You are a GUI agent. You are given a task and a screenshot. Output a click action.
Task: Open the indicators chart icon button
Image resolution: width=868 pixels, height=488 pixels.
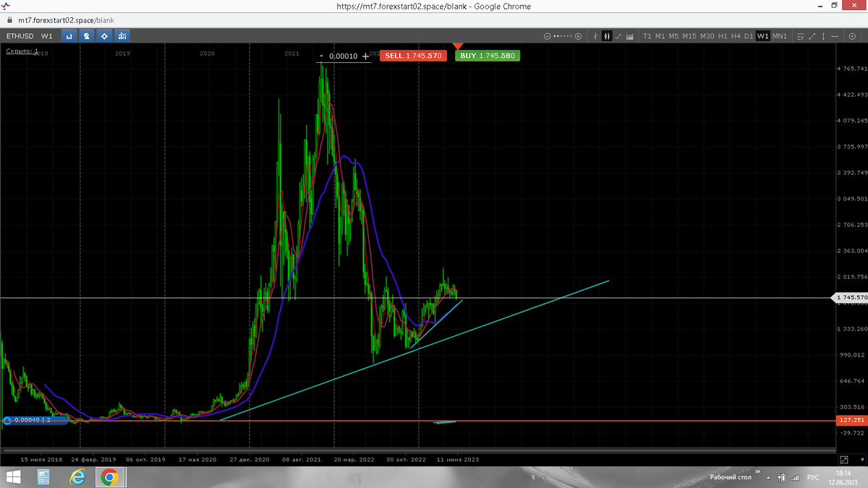click(122, 35)
